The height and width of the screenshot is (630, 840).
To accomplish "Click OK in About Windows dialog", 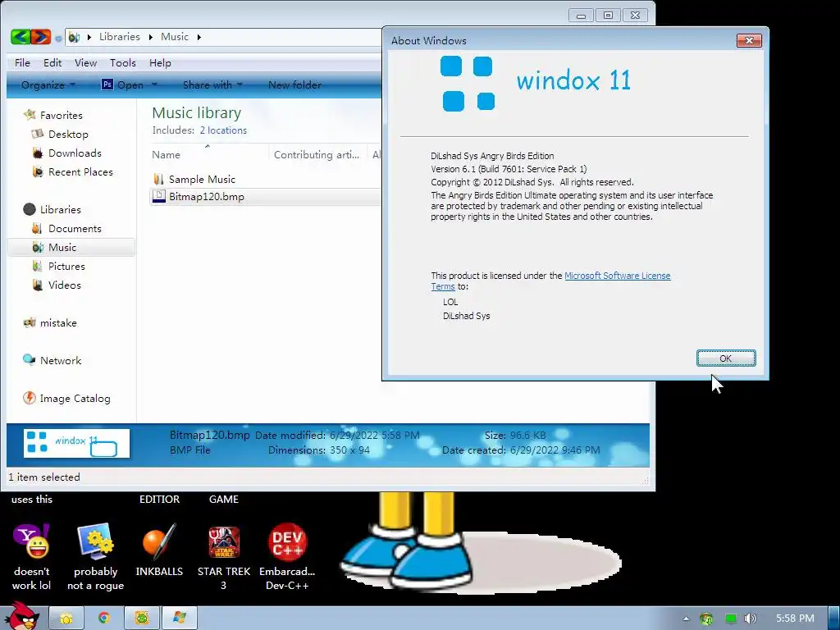I will coord(726,358).
